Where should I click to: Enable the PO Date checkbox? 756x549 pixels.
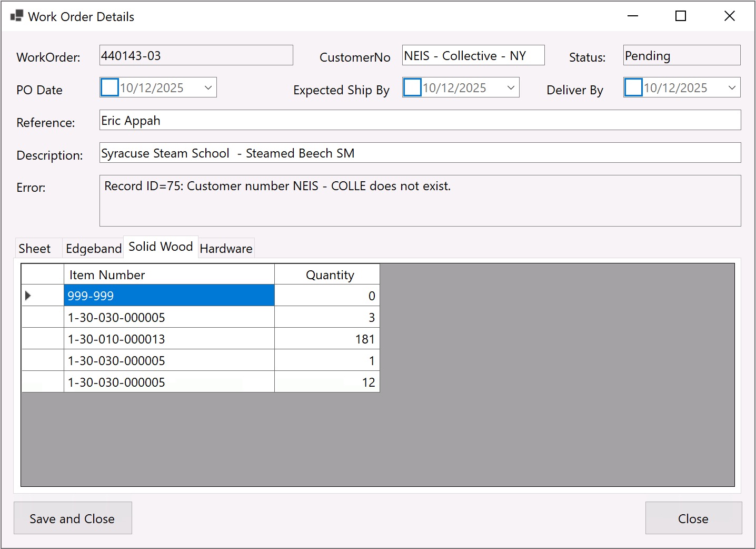click(x=110, y=87)
